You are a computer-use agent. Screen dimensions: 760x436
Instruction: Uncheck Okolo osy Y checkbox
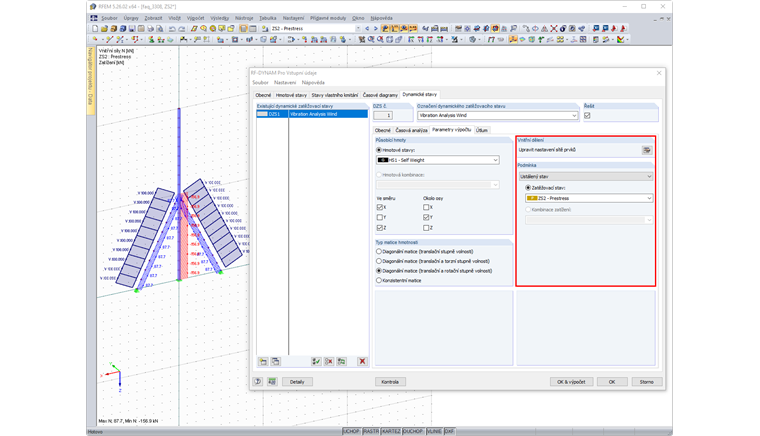[x=426, y=217]
